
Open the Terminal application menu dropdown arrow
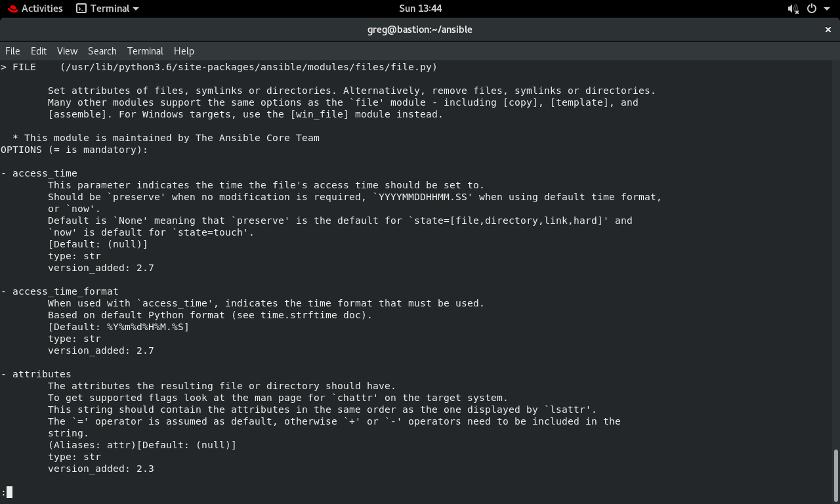[136, 9]
